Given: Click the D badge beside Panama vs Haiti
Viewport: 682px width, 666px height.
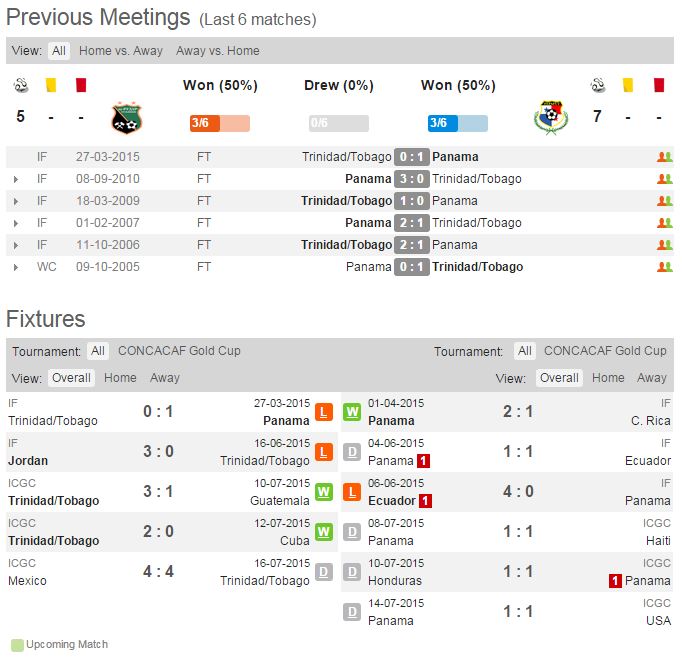Looking at the screenshot, I should (352, 532).
